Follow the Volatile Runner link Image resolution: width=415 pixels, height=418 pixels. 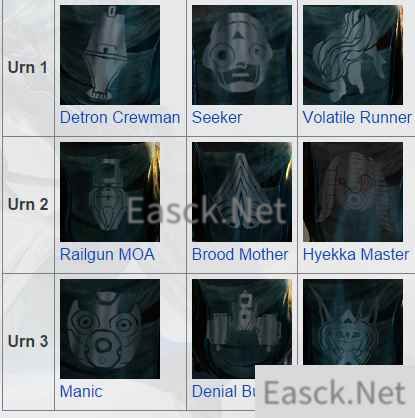[357, 117]
